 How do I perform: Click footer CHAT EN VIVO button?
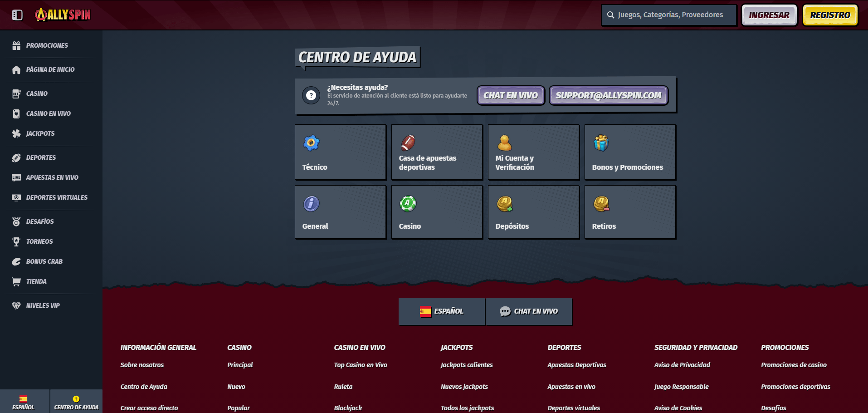click(x=529, y=311)
